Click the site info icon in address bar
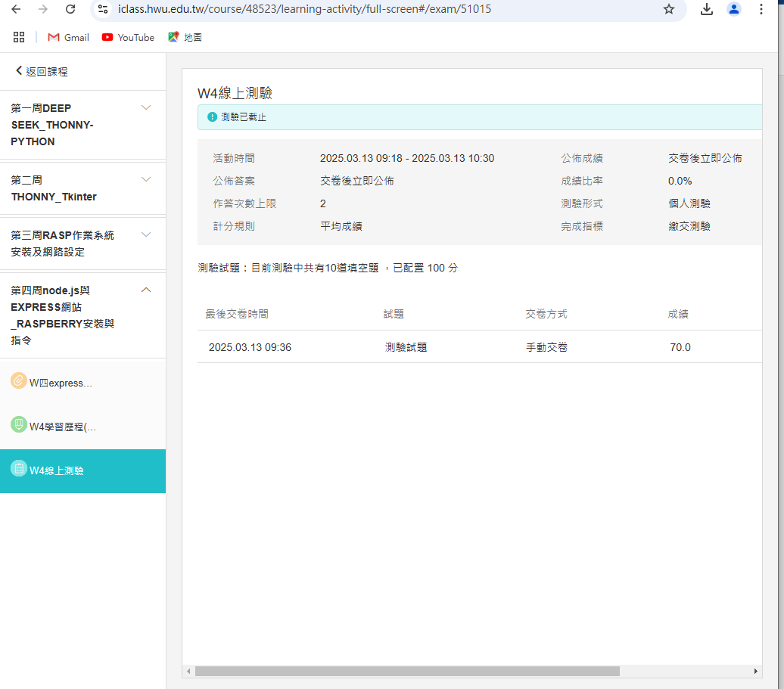 (x=104, y=9)
